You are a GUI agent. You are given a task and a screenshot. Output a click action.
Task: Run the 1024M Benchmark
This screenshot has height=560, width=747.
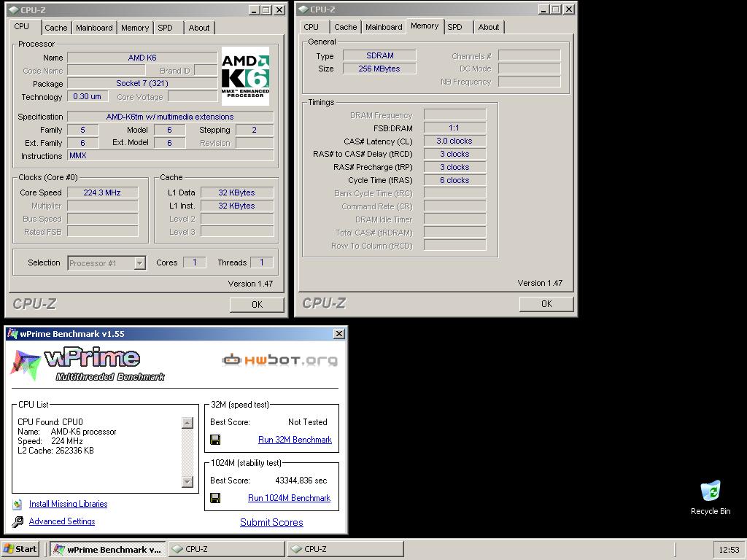tap(289, 498)
